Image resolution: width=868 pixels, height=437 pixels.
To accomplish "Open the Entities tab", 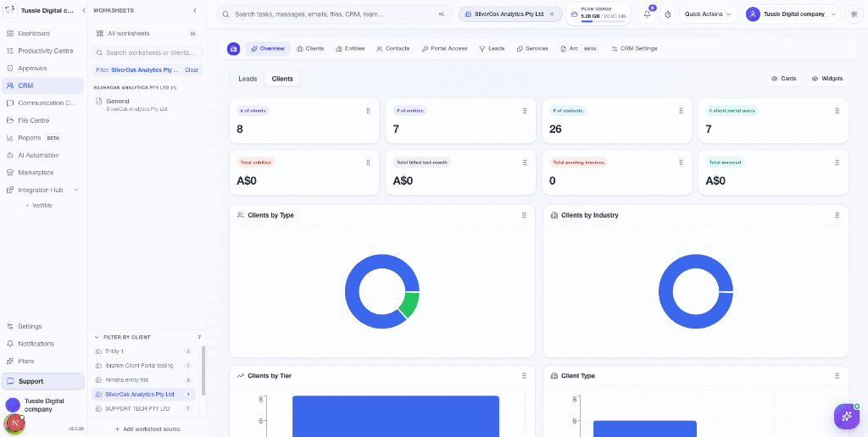I will [x=350, y=48].
